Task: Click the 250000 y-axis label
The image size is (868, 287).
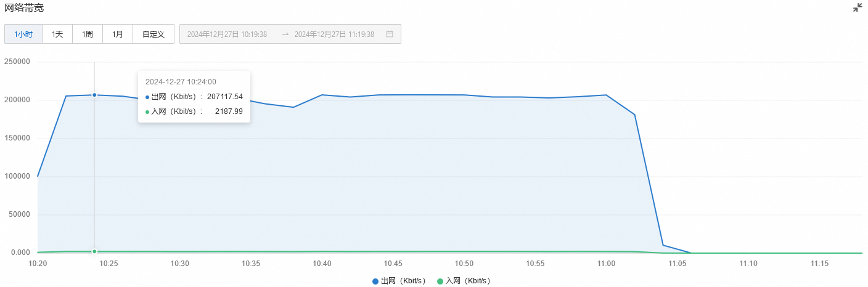Action: 17,62
